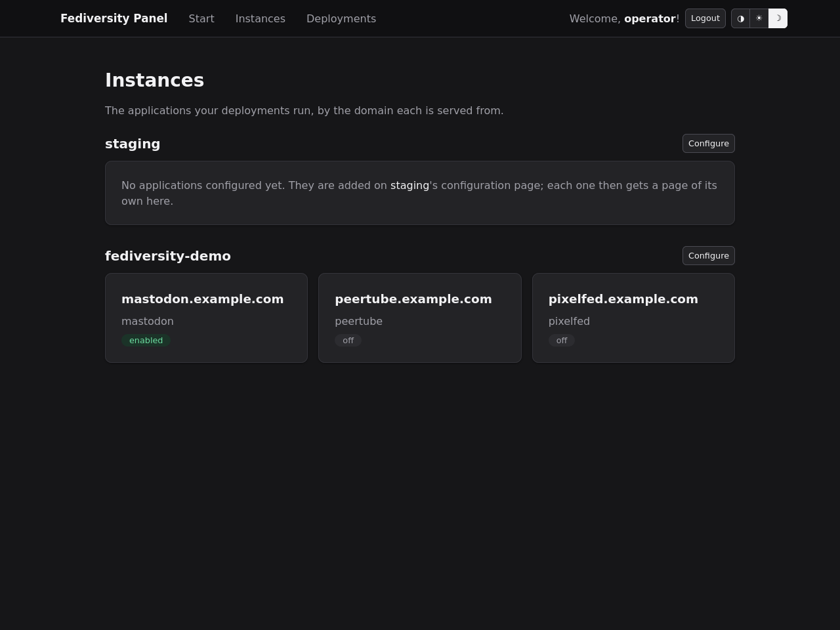Click the staging section heading
Image resolution: width=840 pixels, height=630 pixels.
pyautogui.click(x=133, y=144)
